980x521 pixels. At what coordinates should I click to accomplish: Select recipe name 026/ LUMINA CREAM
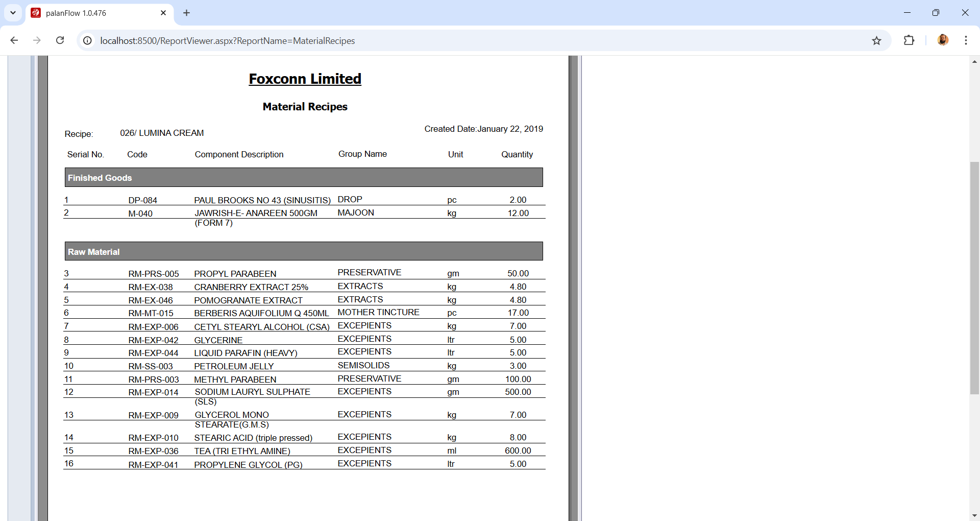tap(162, 133)
